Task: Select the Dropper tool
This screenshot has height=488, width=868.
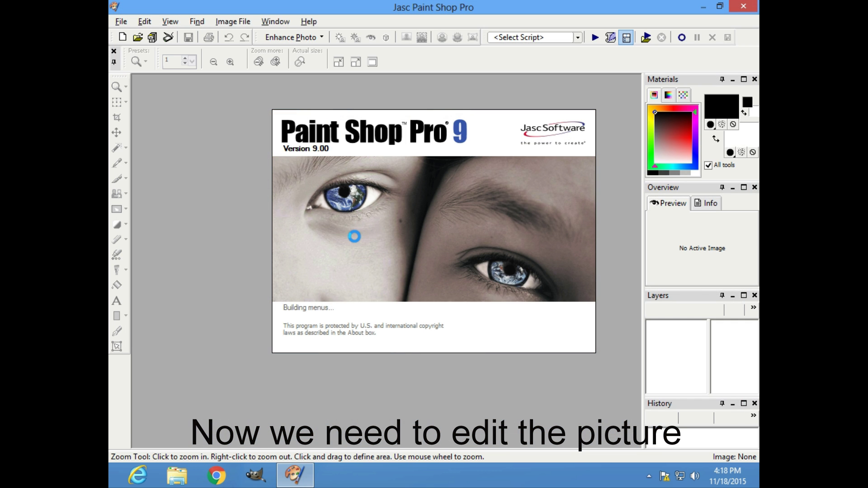Action: [117, 163]
